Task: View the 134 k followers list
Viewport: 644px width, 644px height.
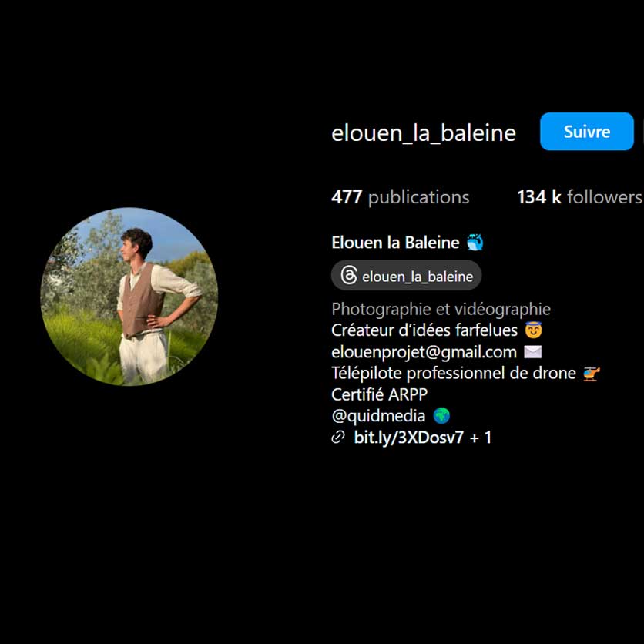Action: tap(579, 197)
